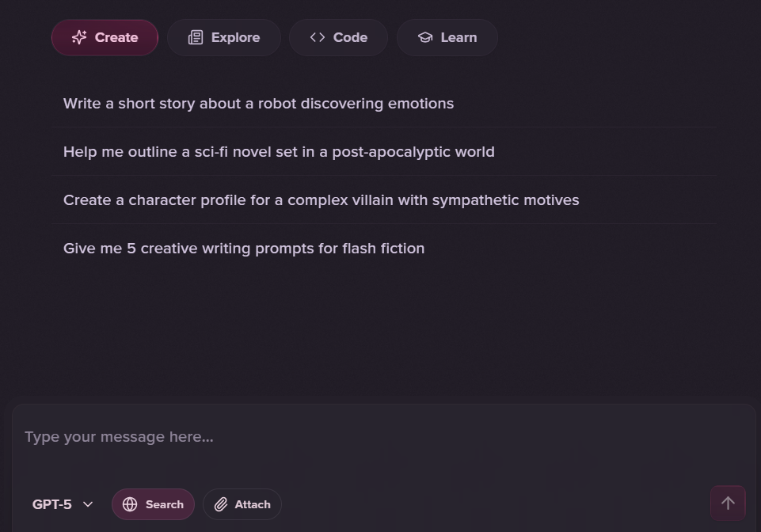
Task: Switch to the Explore tab
Action: [x=224, y=37]
